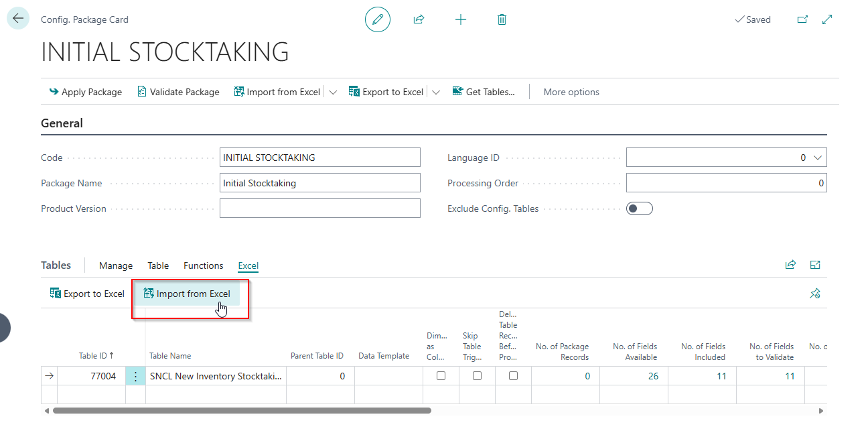Click No. of Fields to Validate header

point(772,351)
